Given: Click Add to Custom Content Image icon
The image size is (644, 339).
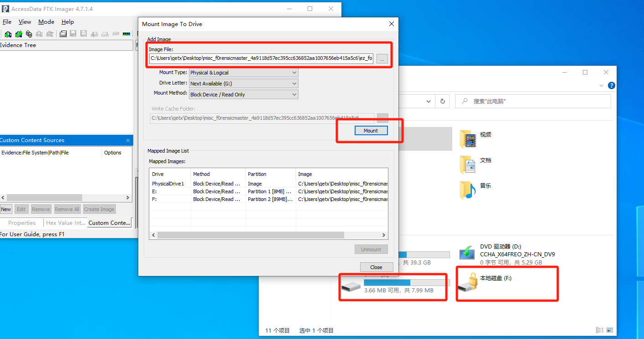Looking at the screenshot, I should [x=94, y=34].
